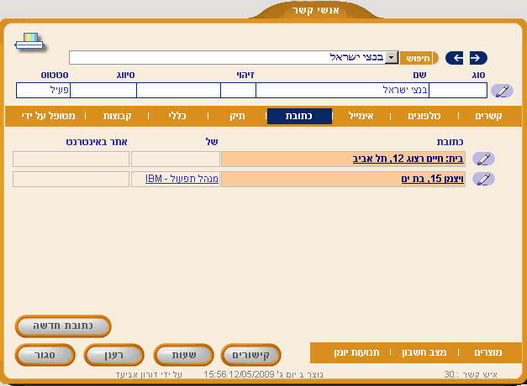Switch to the כללי tab
This screenshot has width=527, height=386.
pyautogui.click(x=177, y=116)
